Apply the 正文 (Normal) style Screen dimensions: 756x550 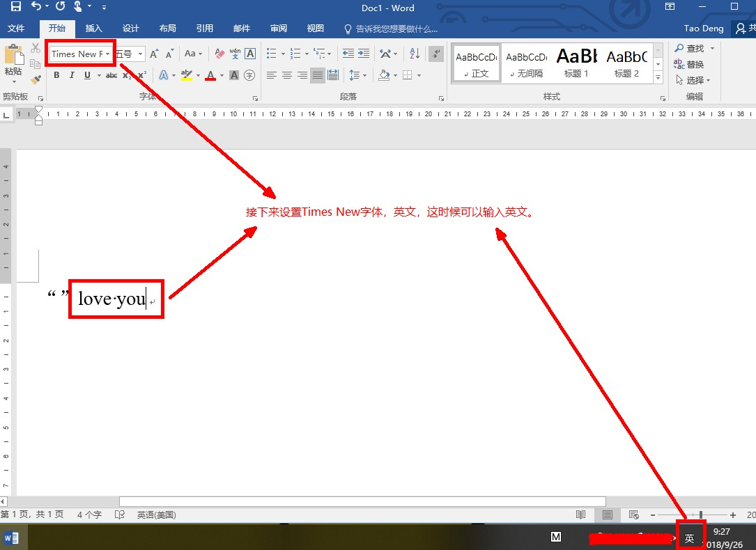(477, 63)
